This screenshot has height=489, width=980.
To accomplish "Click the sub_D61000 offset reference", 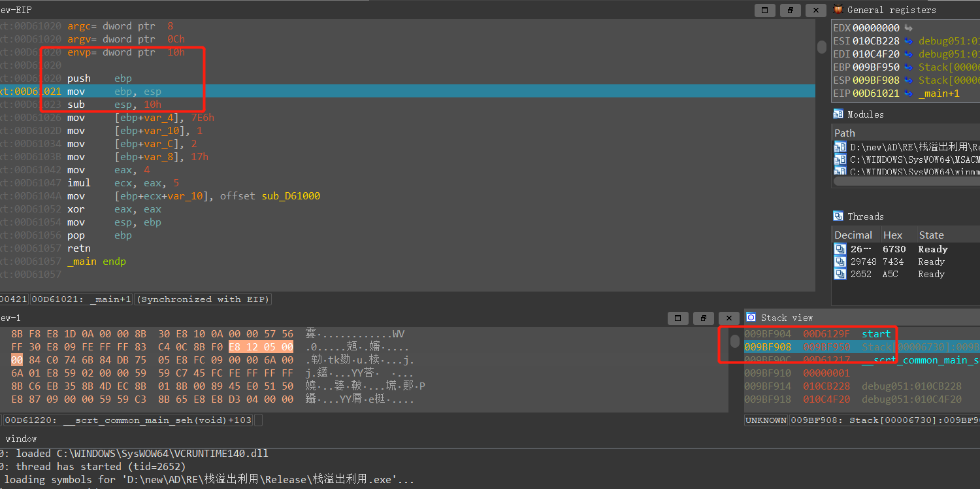I will pos(291,196).
